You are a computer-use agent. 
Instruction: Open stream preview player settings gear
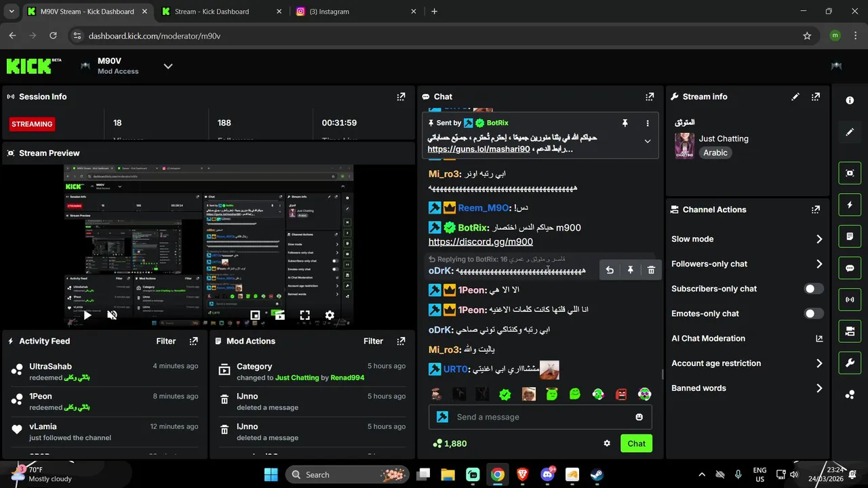(330, 315)
